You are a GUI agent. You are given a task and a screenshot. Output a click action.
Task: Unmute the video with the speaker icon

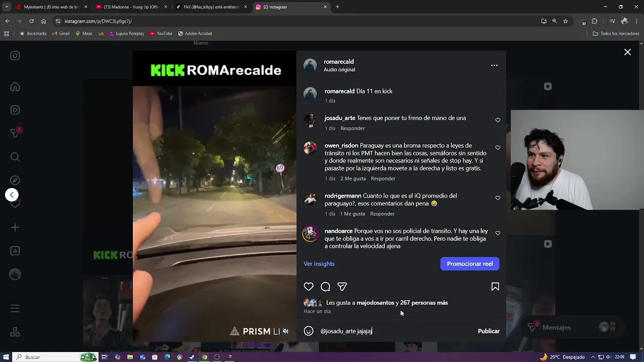(x=285, y=331)
